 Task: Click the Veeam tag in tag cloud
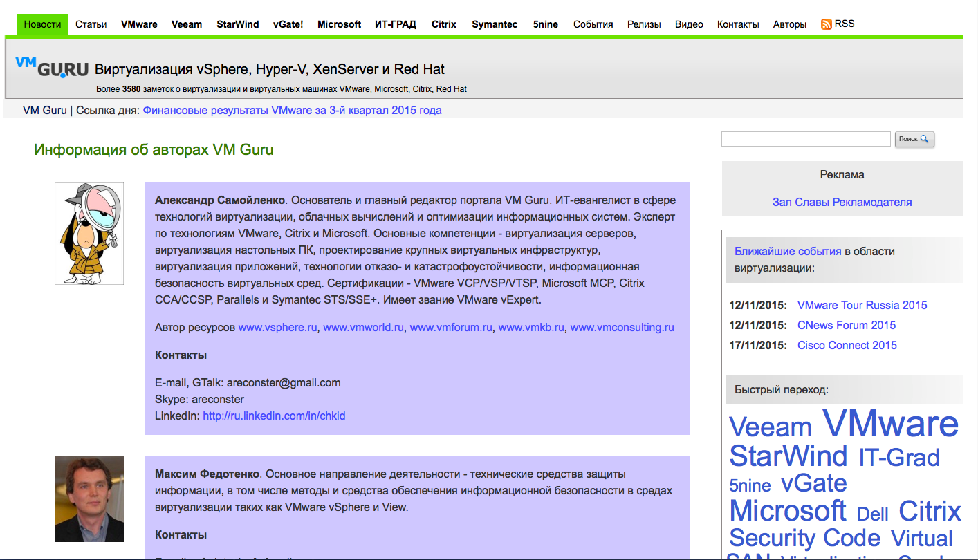click(770, 427)
